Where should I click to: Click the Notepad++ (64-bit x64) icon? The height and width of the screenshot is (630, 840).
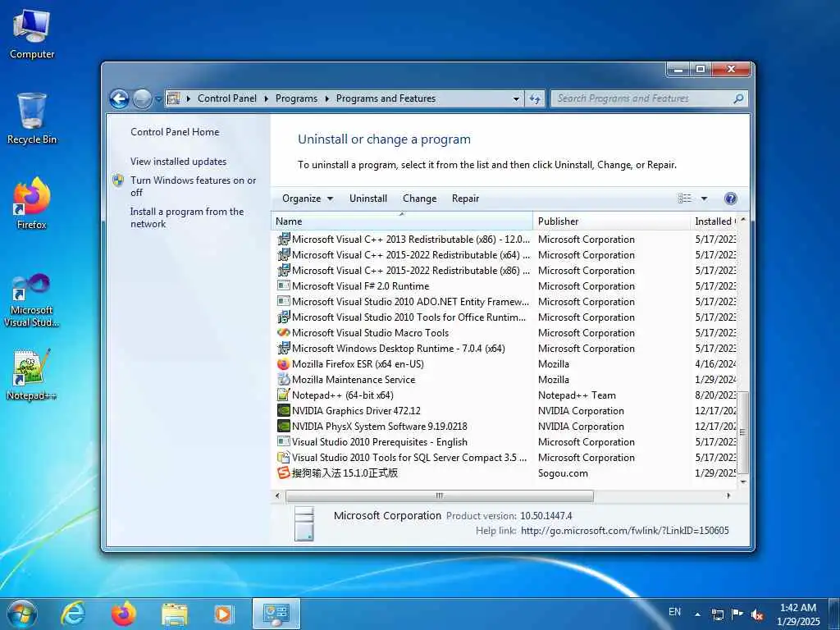[283, 395]
